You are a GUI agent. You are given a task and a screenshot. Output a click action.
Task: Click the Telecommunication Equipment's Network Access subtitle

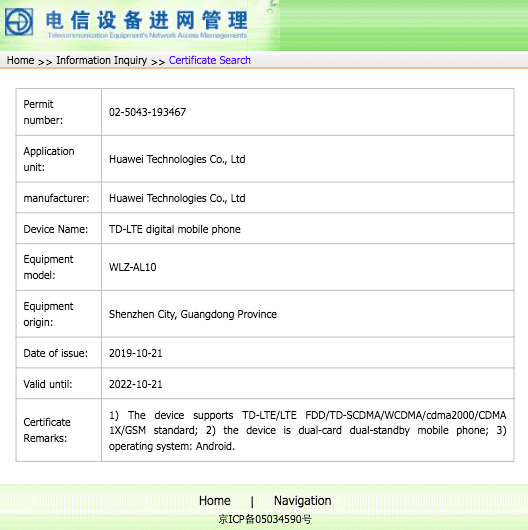147,35
